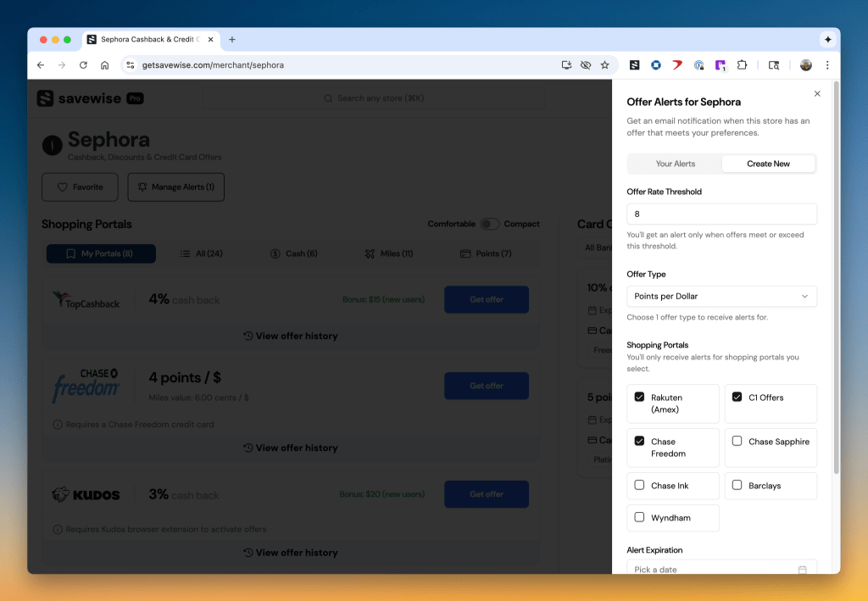Select the Create New tab
This screenshot has width=868, height=601.
[x=768, y=164]
